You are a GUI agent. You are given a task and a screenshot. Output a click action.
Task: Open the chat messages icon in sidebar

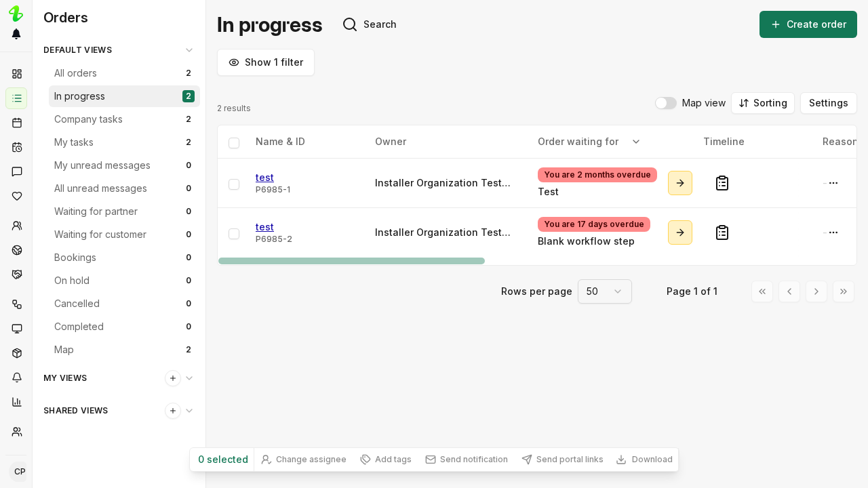point(17,171)
